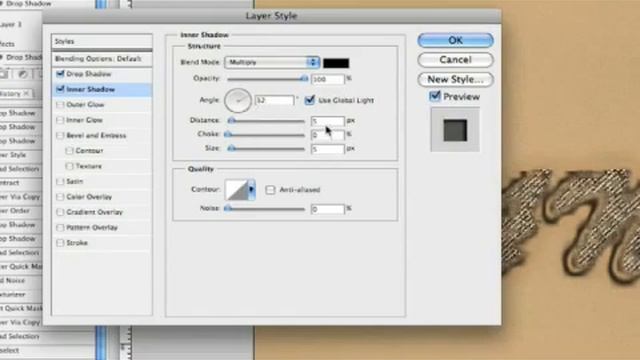Toggle Use Global Light checkbox
This screenshot has width=640, height=360.
tap(310, 100)
